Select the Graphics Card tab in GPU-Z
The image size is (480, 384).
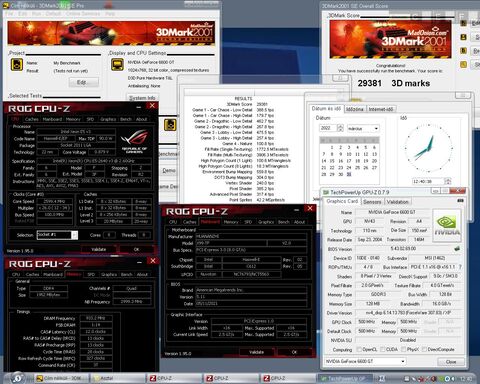coord(342,201)
